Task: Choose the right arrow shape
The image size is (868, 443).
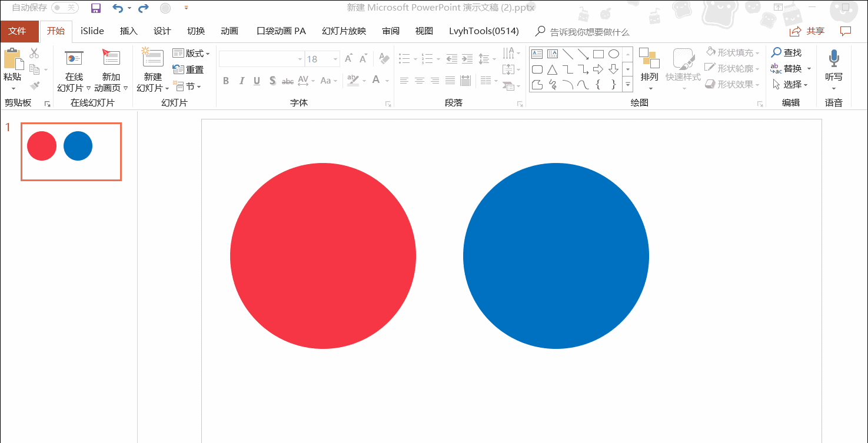Action: 598,69
